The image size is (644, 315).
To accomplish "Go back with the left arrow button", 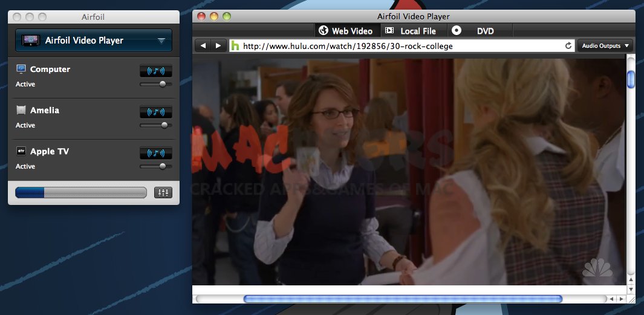I will pos(203,45).
